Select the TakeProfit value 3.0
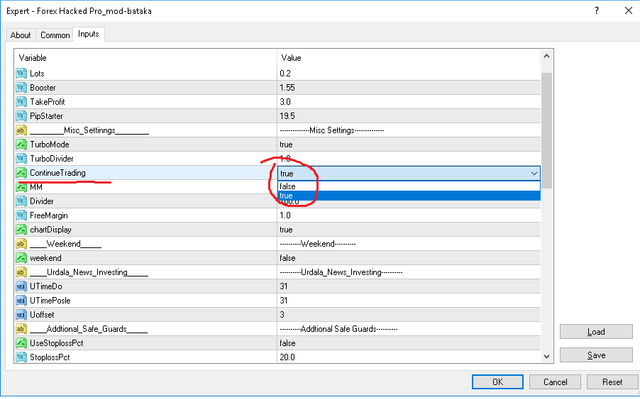Image resolution: width=640 pixels, height=399 pixels. coord(285,102)
